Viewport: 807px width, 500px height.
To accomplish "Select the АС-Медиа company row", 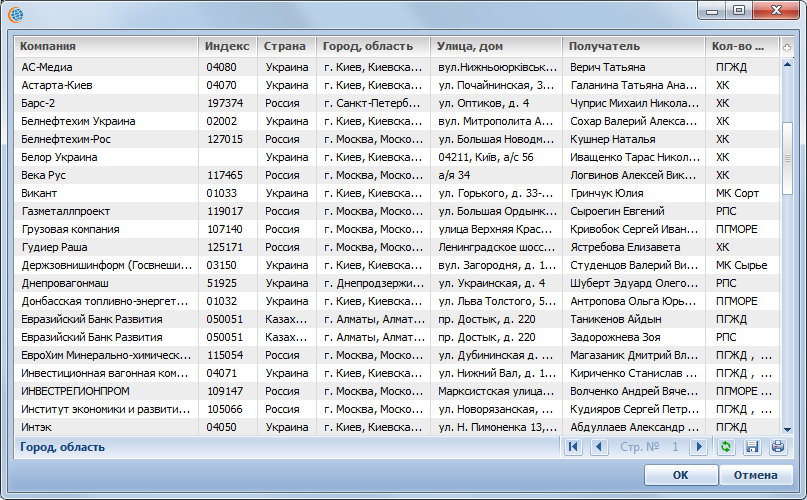I will tap(396, 67).
